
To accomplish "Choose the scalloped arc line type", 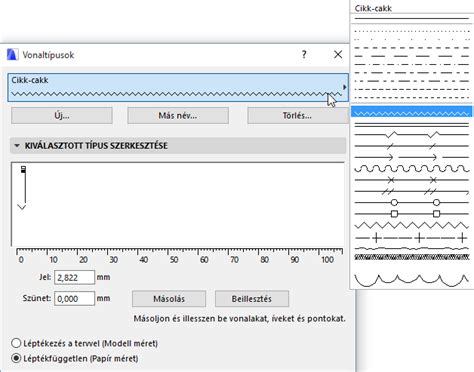I will pyautogui.click(x=412, y=280).
